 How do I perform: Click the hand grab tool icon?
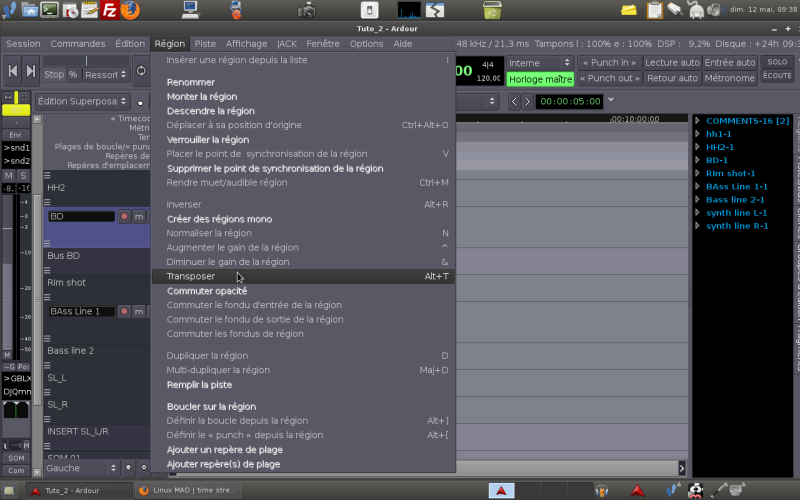(x=140, y=102)
